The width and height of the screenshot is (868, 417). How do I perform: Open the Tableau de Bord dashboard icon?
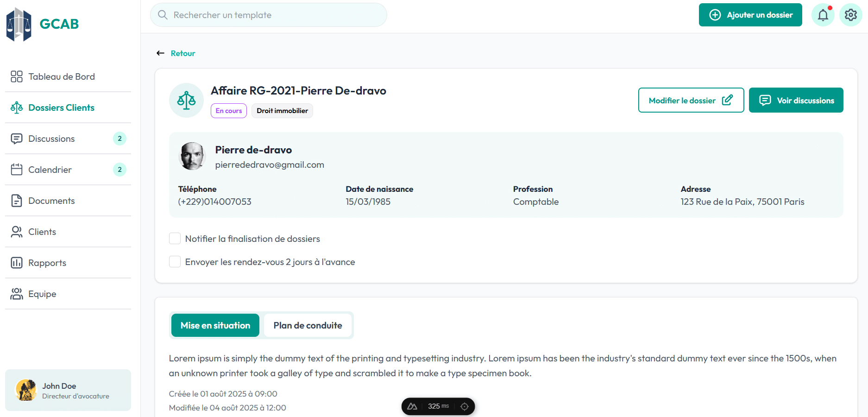click(x=17, y=76)
